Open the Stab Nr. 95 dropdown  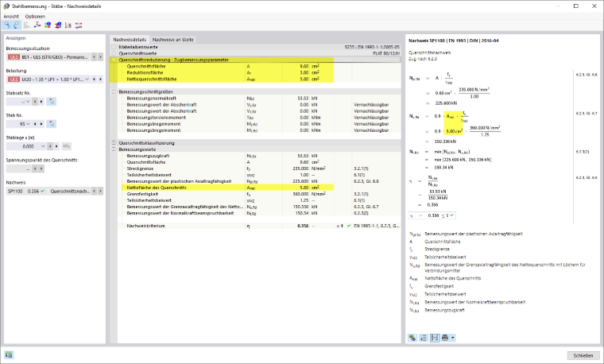[x=28, y=124]
